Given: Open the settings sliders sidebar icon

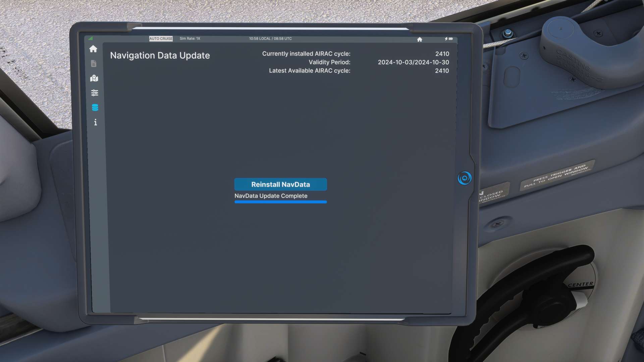Looking at the screenshot, I should click(x=95, y=93).
